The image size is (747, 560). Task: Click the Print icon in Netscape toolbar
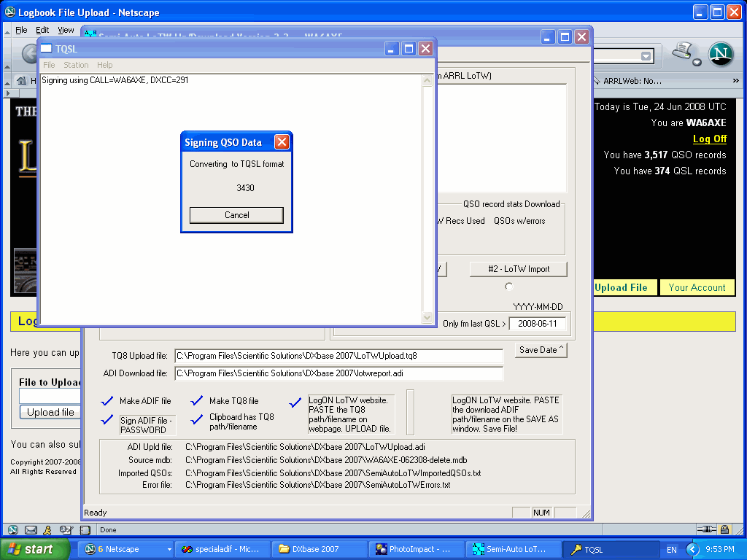682,51
